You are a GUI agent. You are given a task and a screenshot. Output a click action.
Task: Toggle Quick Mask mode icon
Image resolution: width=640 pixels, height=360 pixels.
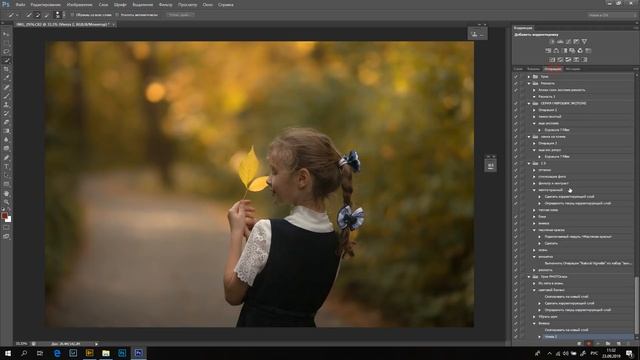coord(6,227)
